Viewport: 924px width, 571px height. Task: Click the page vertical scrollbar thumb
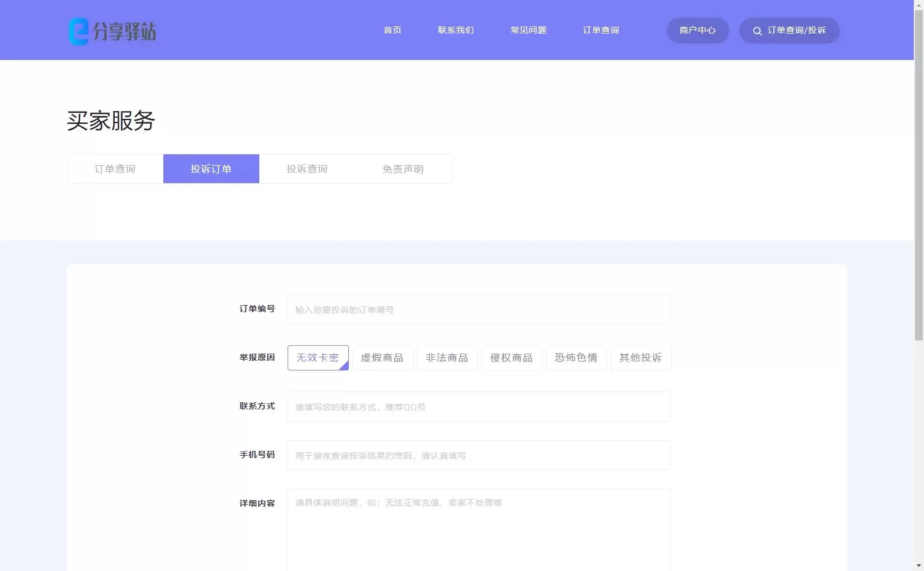tap(919, 175)
